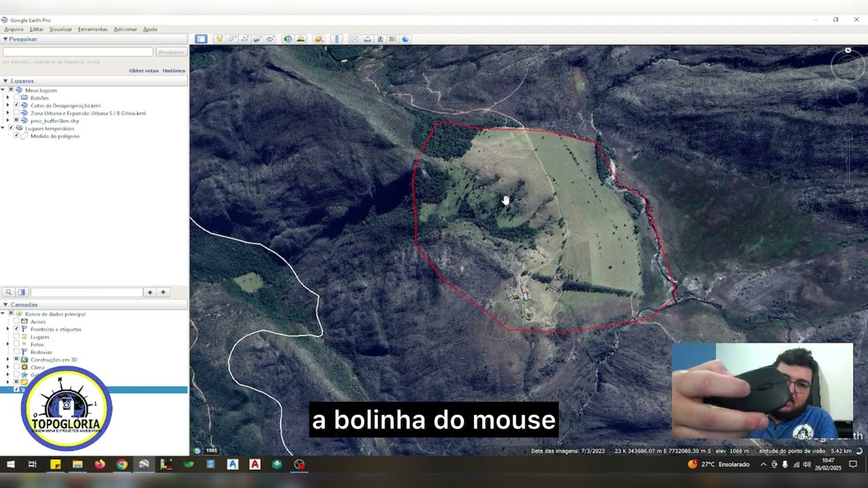Viewport: 868px width, 488px height.
Task: Click the 1985 historical imagery year button
Action: [212, 450]
